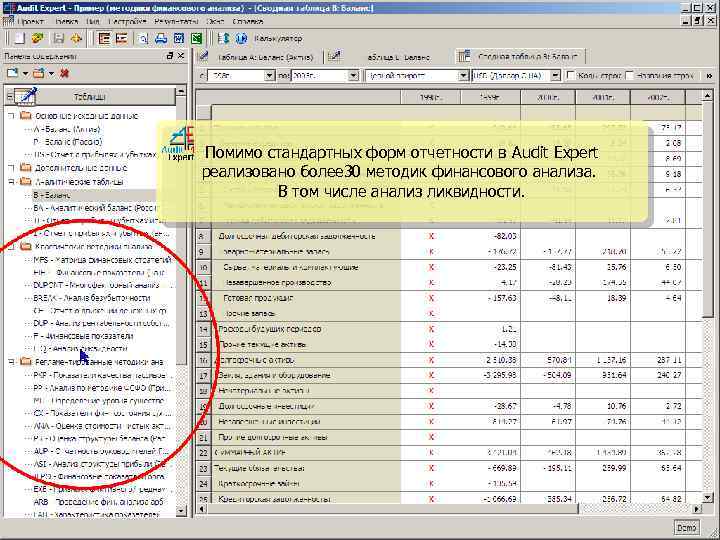Click table row 17 header
This screenshot has width=720, height=540.
point(203,375)
